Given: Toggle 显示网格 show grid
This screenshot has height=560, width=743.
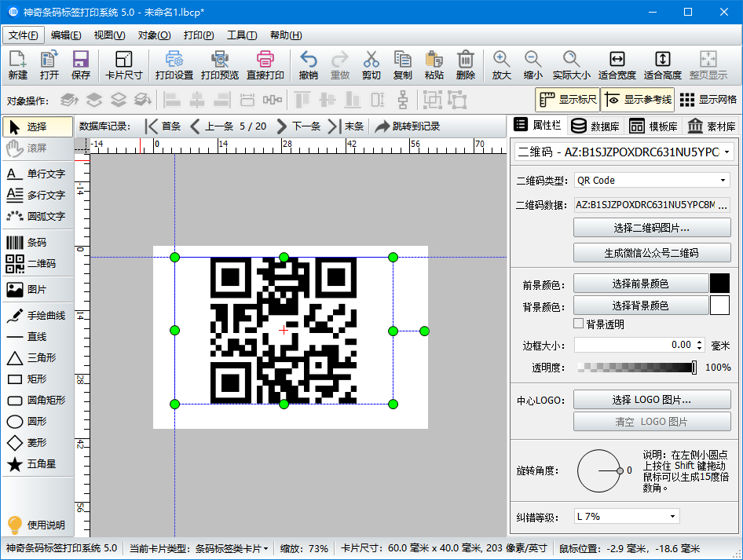Looking at the screenshot, I should click(x=708, y=100).
